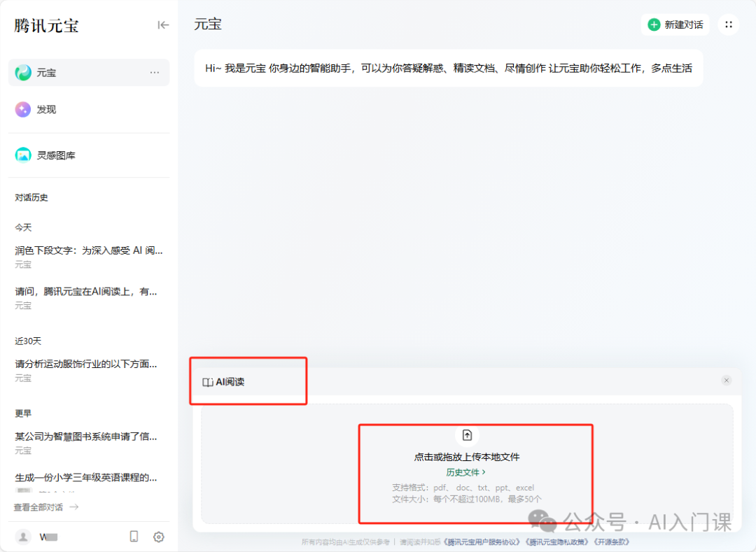Open chat 请问，腾讯元宝在AI阅读上

pos(86,292)
